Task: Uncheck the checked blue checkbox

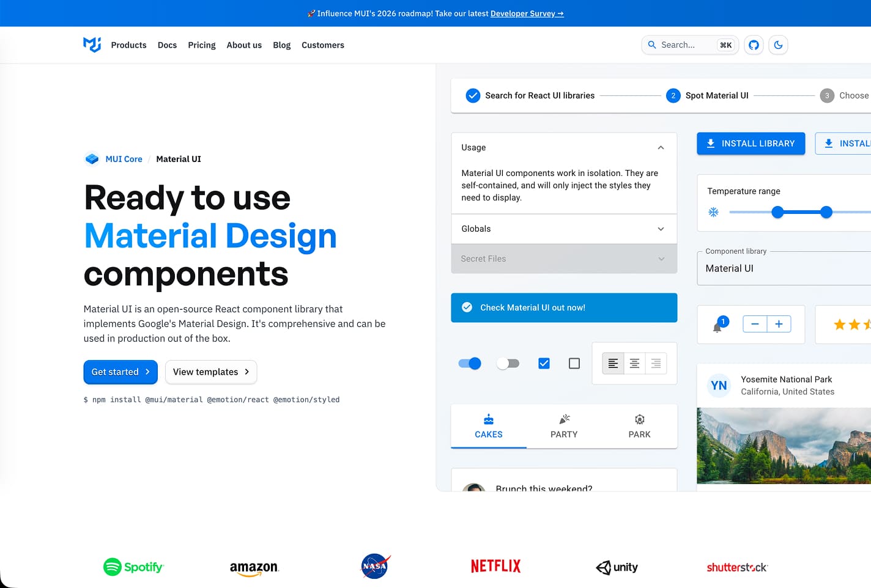Action: tap(544, 364)
